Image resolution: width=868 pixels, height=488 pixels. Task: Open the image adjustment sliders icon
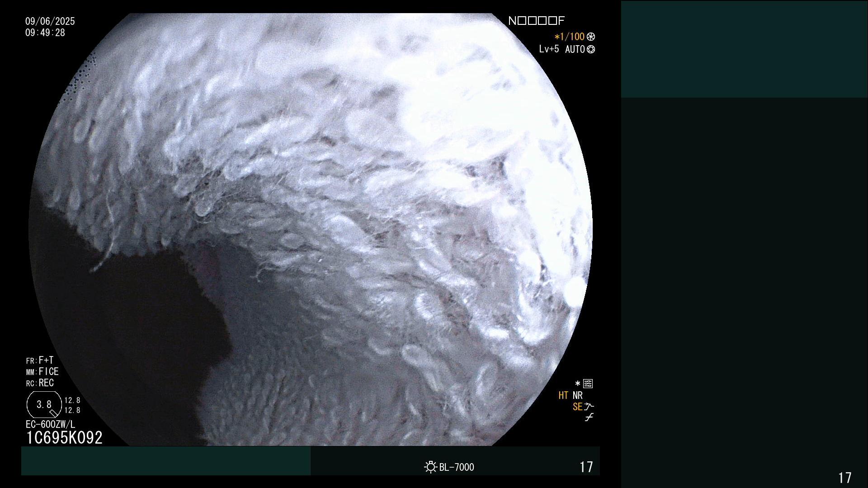tap(588, 384)
